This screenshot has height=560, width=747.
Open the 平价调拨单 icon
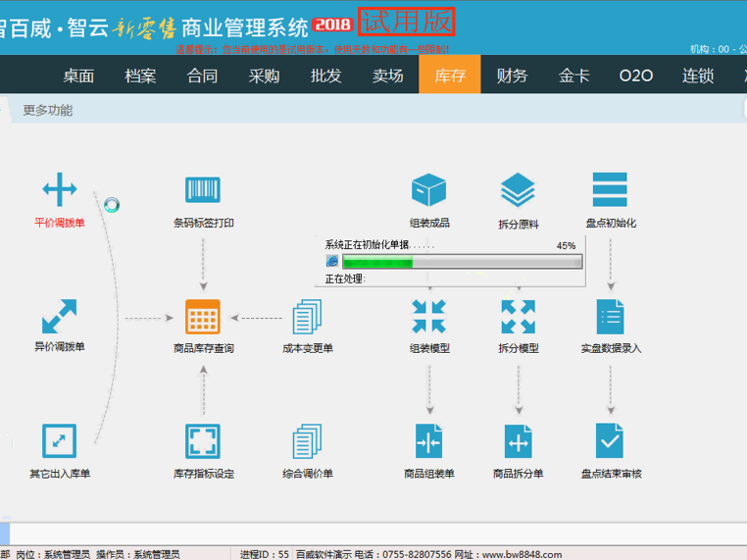[x=59, y=190]
